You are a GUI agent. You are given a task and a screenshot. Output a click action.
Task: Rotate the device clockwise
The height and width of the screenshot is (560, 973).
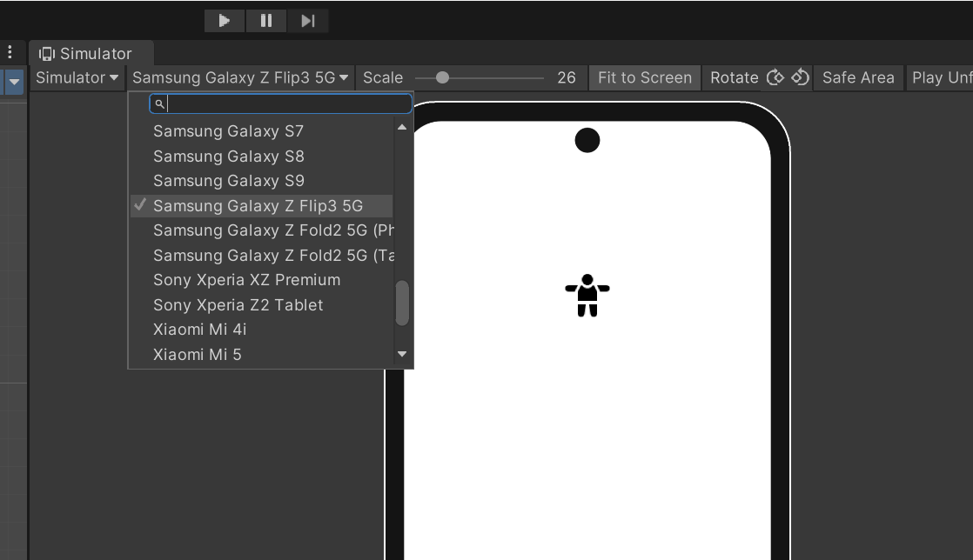(775, 77)
